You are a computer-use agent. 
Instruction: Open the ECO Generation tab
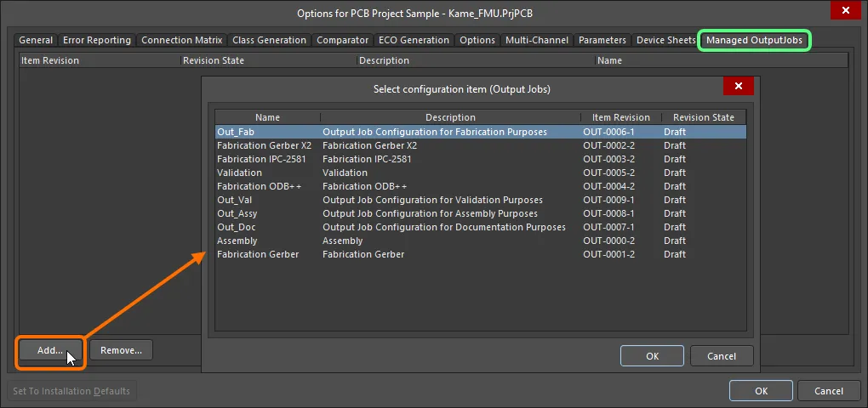[414, 40]
